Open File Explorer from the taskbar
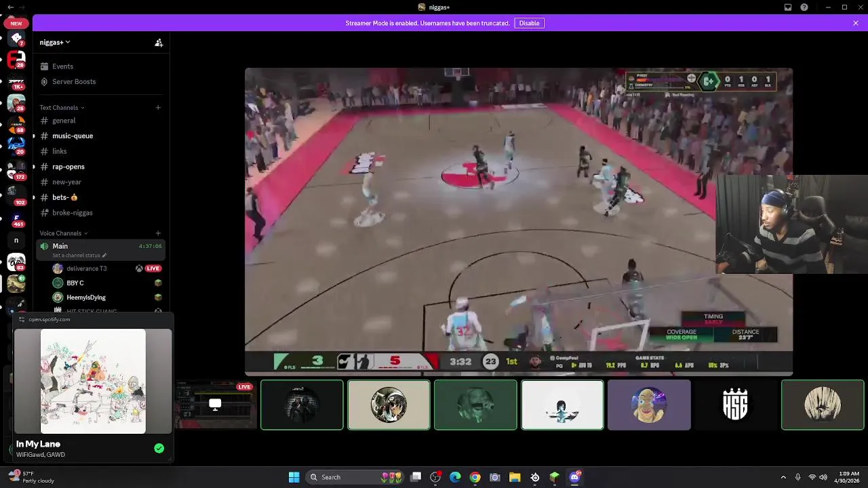The width and height of the screenshot is (868, 488). coord(515,477)
